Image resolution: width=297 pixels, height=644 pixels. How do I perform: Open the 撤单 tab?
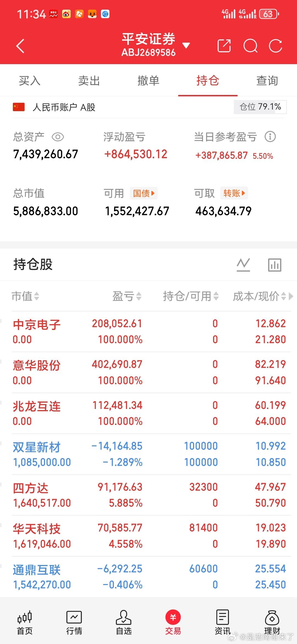[148, 81]
